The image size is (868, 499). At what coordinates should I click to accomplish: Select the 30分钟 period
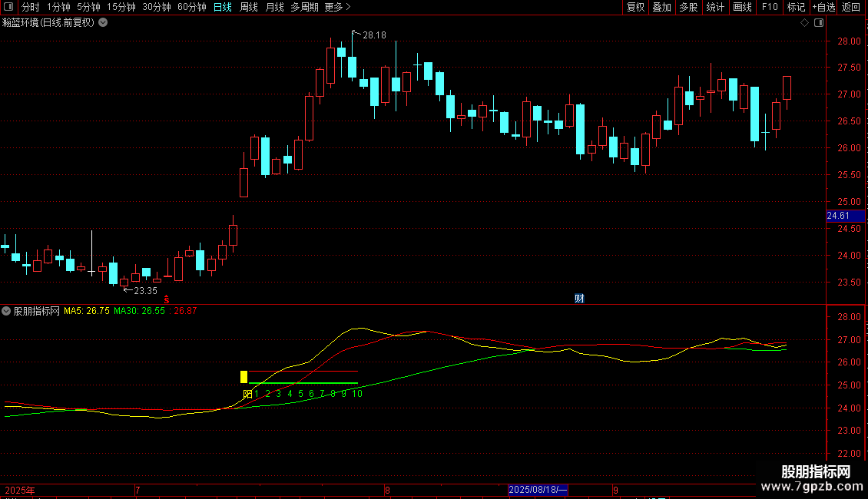(157, 7)
